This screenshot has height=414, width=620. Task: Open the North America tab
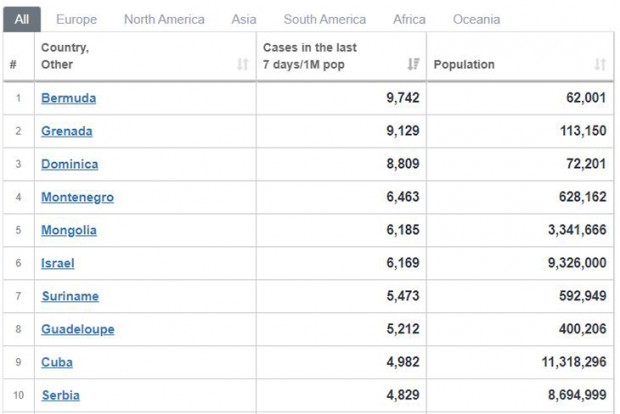[164, 19]
